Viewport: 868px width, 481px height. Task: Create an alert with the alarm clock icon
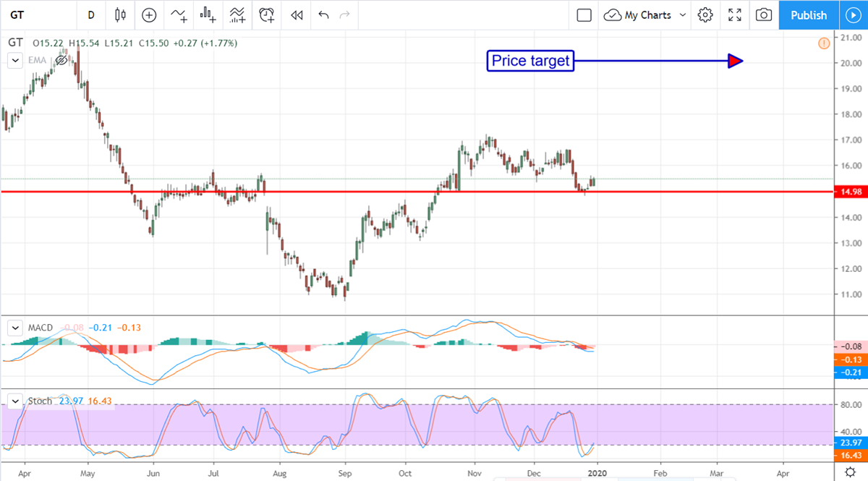pyautogui.click(x=267, y=14)
